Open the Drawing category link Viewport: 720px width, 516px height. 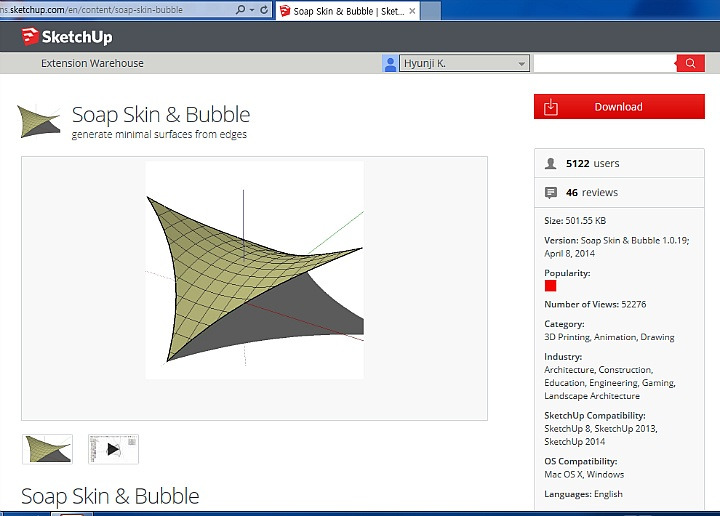pos(657,337)
